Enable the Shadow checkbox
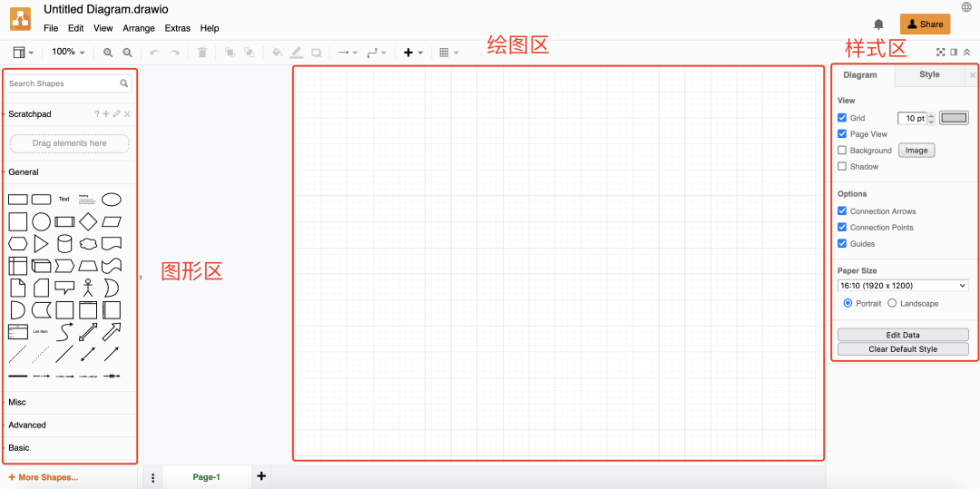The height and width of the screenshot is (489, 980). coord(842,167)
